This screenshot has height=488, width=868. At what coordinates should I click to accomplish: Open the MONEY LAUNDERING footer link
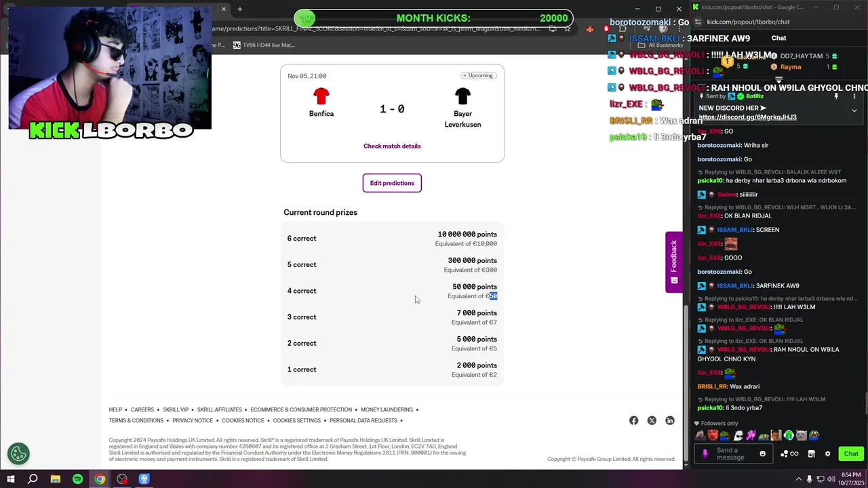(387, 410)
